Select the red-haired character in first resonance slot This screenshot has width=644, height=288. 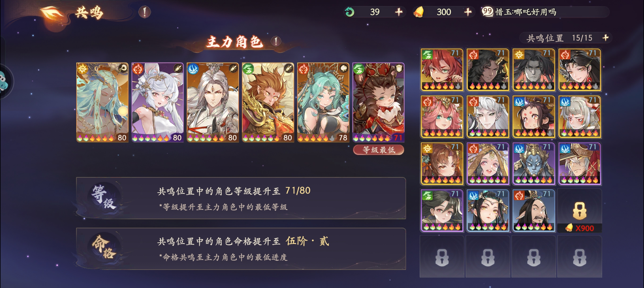442,70
